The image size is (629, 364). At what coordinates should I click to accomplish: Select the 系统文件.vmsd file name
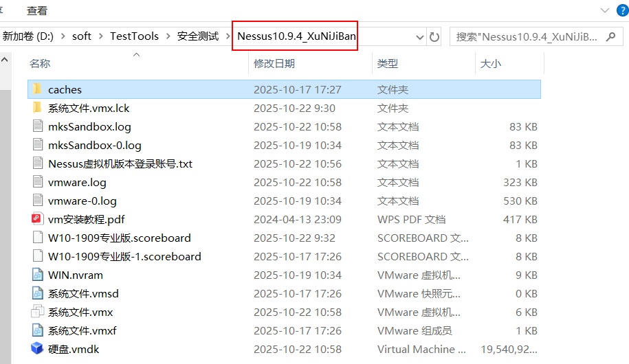point(83,293)
